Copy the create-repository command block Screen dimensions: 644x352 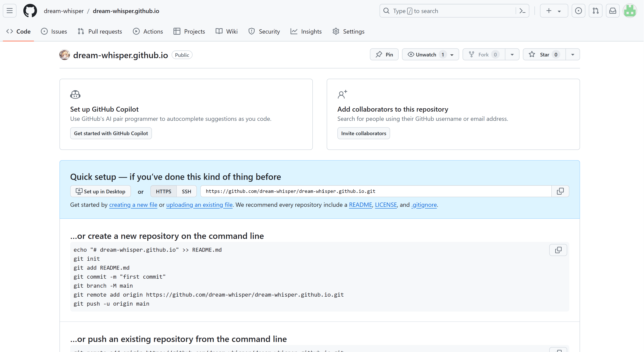(x=558, y=250)
